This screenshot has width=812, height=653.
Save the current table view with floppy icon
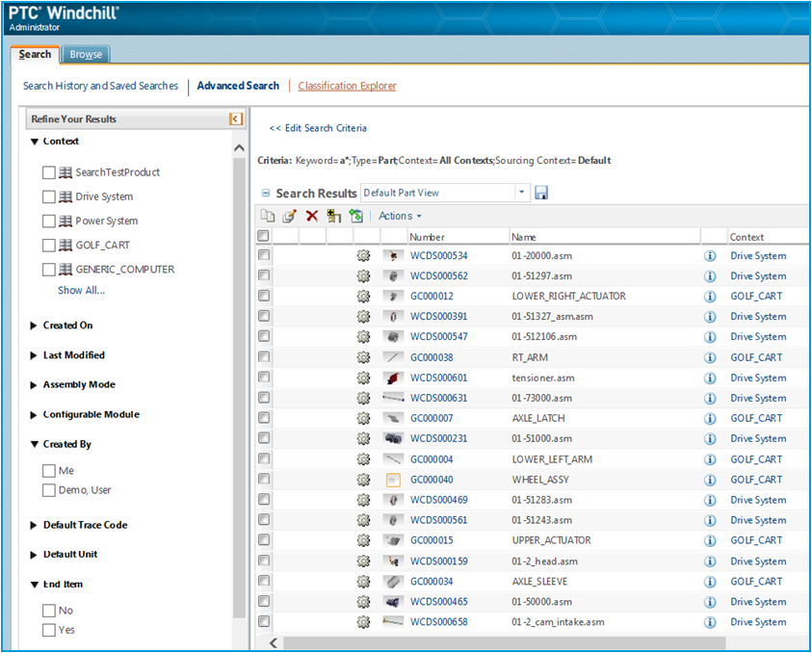point(541,193)
